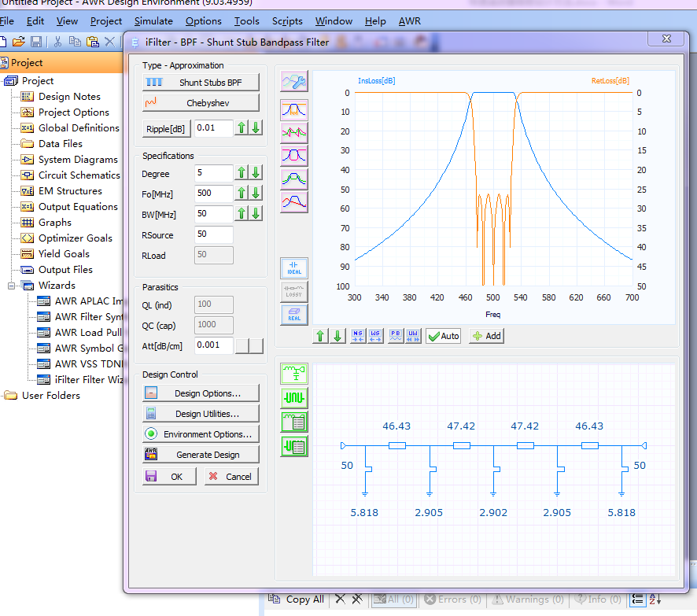
Task: Open the Scripts menu
Action: pyautogui.click(x=287, y=21)
